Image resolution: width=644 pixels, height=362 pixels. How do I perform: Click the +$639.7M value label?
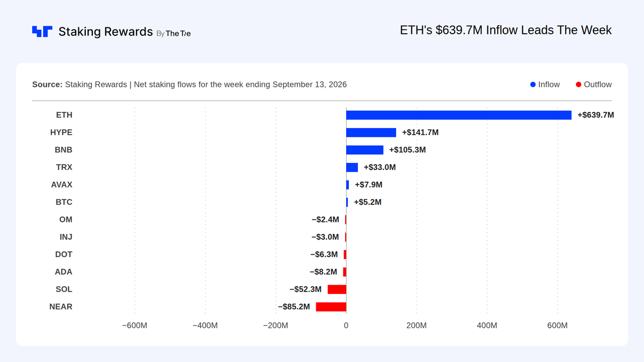coord(596,115)
